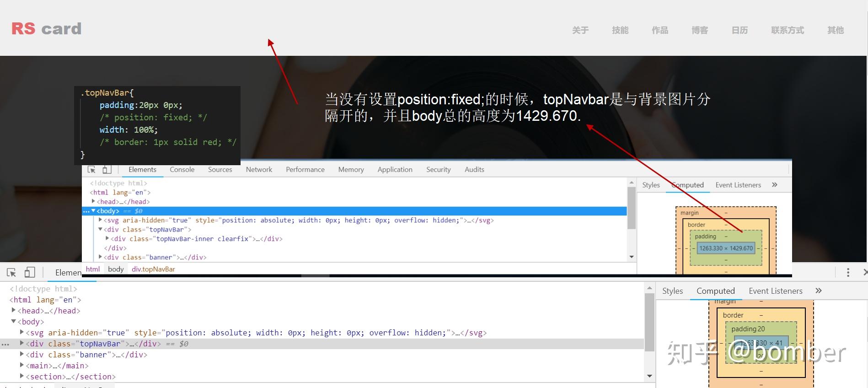Expand the topNavBar div in lower DevTools
Viewport: 868px width, 388px height.
click(x=22, y=343)
